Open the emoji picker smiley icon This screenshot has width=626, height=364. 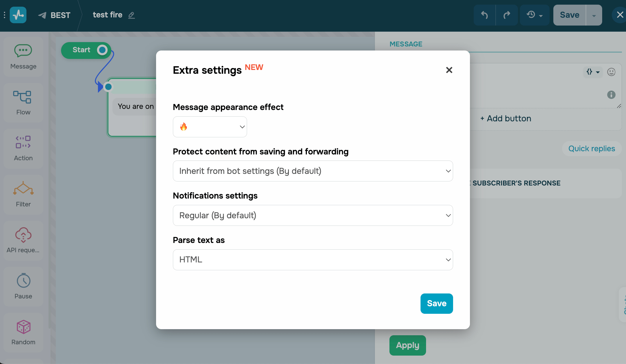[611, 72]
